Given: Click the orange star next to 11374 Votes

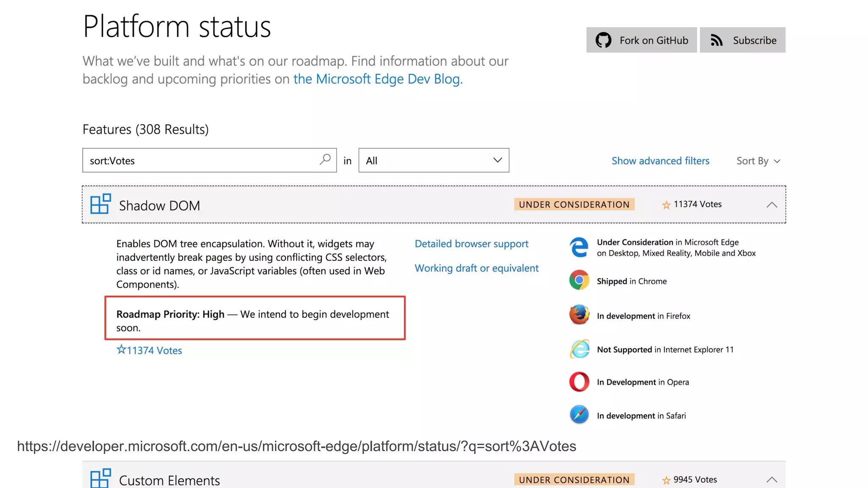Looking at the screenshot, I should [x=666, y=205].
